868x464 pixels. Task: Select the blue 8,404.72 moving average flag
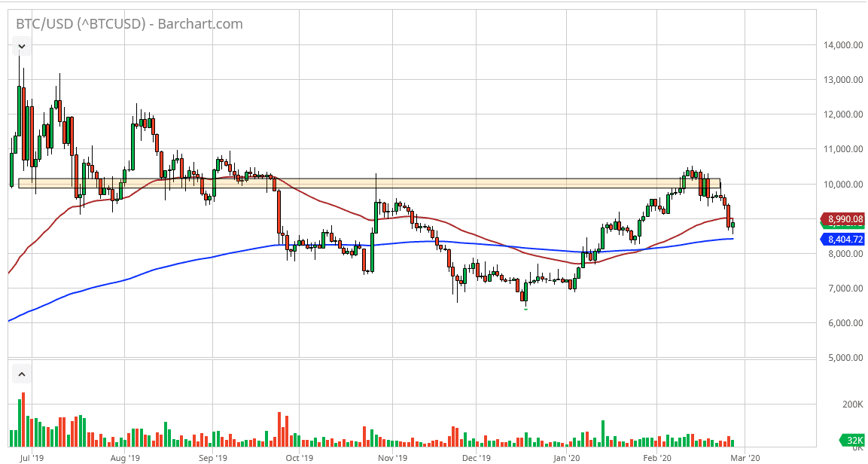pyautogui.click(x=845, y=238)
